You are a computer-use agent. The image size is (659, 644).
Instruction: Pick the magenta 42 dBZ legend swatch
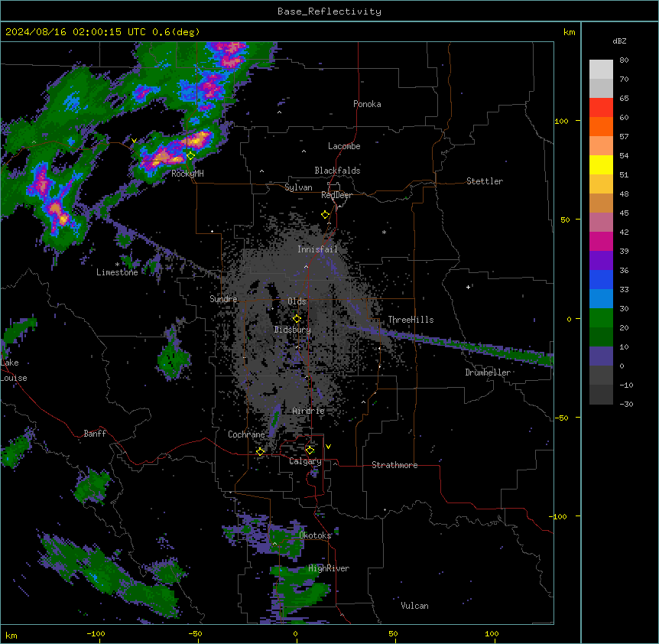point(601,241)
